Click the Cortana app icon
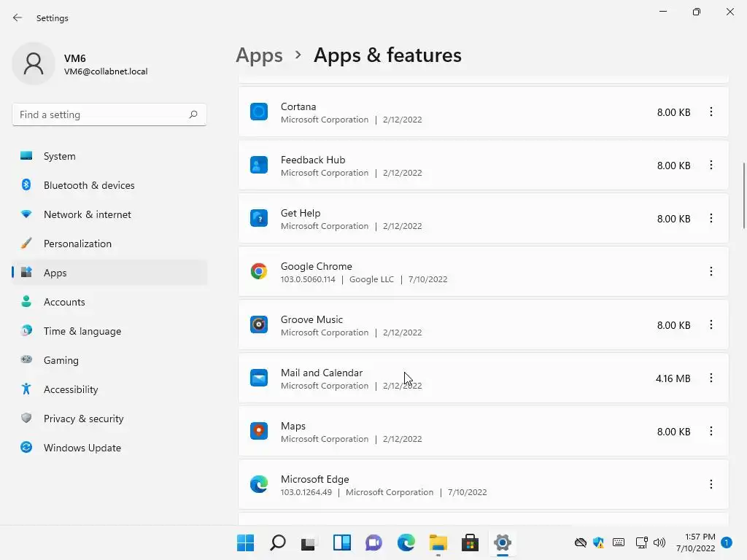The height and width of the screenshot is (560, 747). [x=259, y=112]
